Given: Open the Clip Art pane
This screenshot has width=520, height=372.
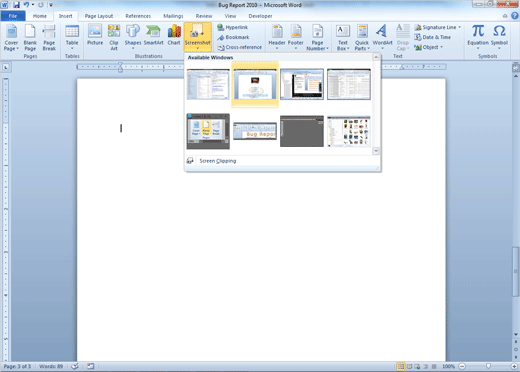Looking at the screenshot, I should 114,37.
